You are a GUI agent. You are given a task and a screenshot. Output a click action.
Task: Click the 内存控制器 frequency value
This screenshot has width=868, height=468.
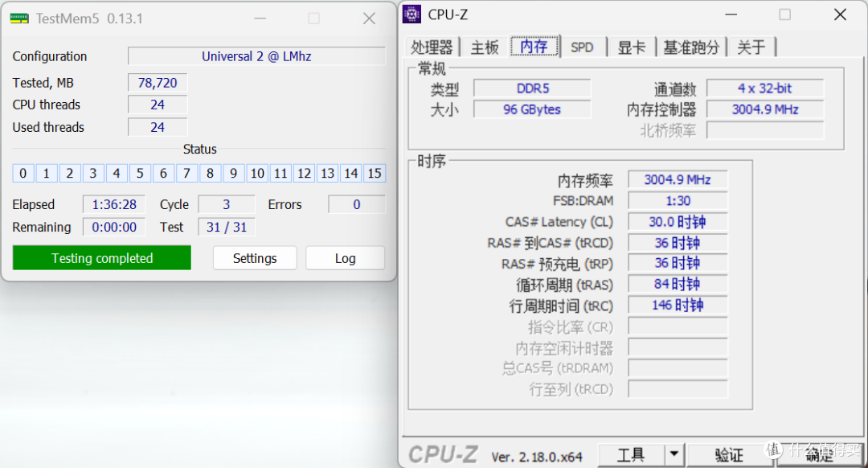click(765, 109)
